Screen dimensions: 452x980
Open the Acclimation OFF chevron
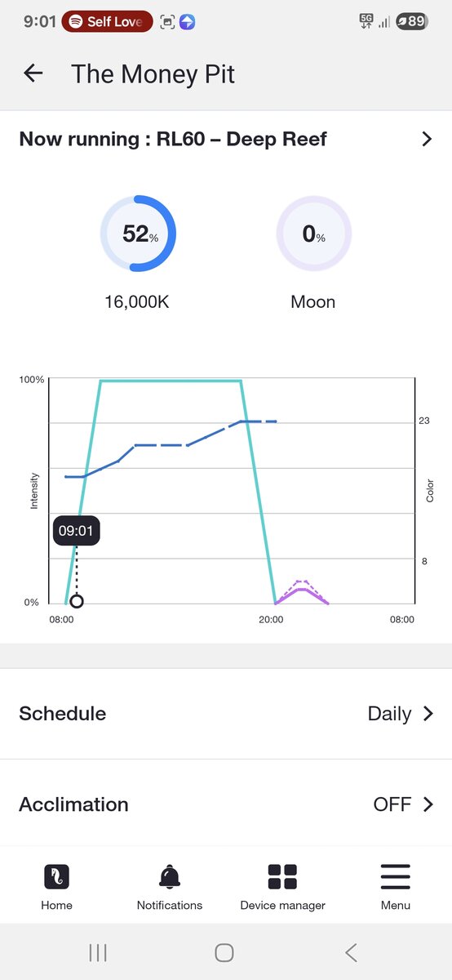click(x=428, y=804)
